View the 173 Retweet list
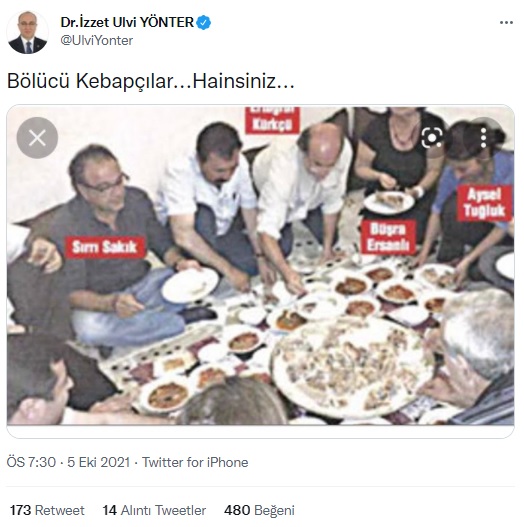Screen dimensions: 524x527 point(47,510)
